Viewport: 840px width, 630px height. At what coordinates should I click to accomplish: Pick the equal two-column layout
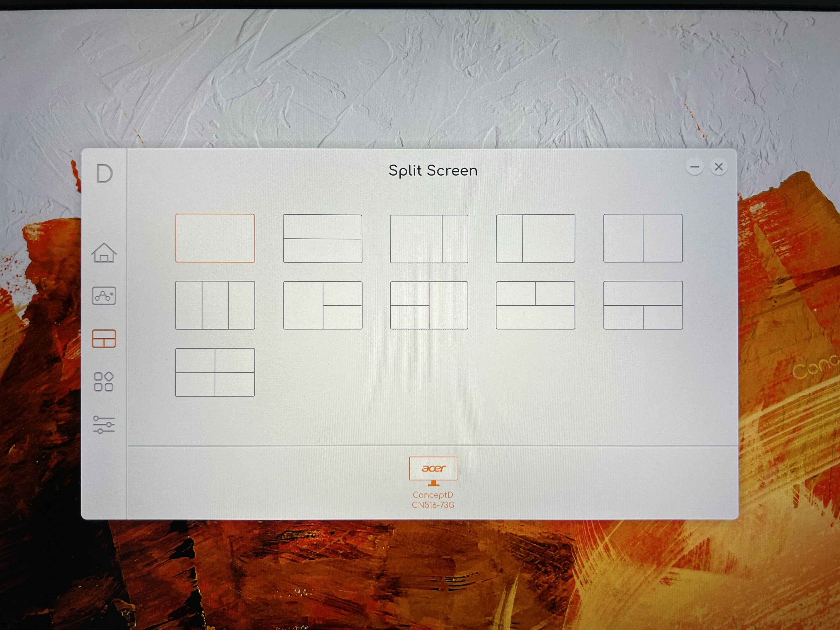click(642, 238)
